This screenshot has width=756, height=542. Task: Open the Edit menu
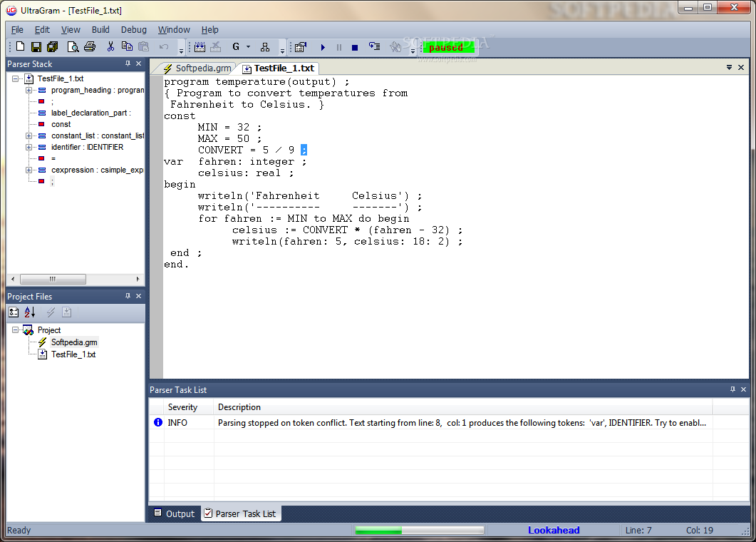point(42,29)
